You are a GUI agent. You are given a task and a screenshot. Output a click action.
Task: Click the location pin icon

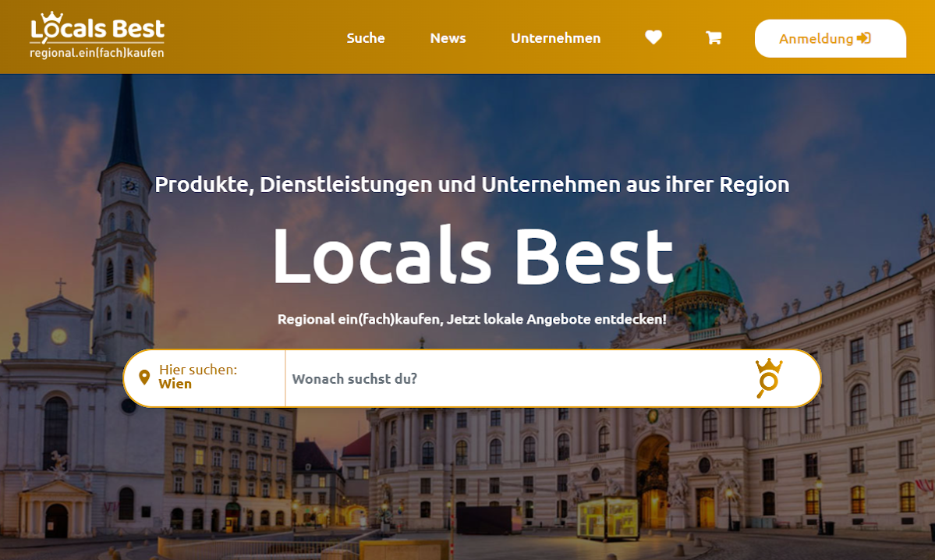pos(144,377)
